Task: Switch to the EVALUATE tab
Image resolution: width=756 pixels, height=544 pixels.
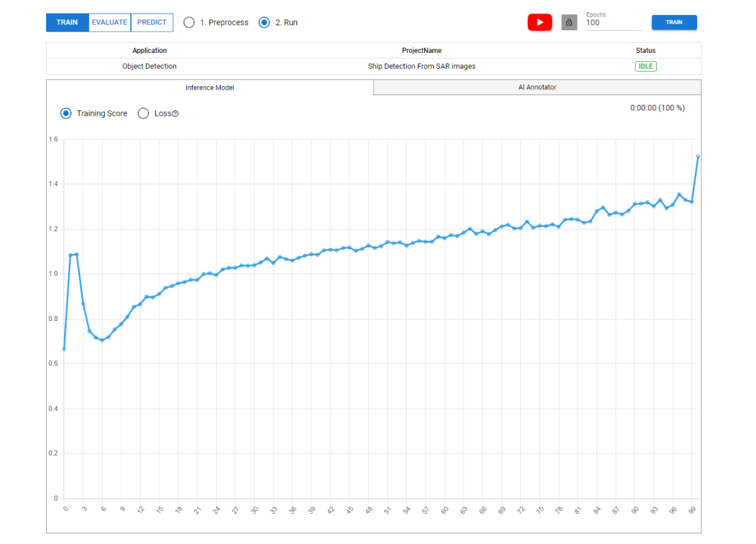Action: pos(110,23)
